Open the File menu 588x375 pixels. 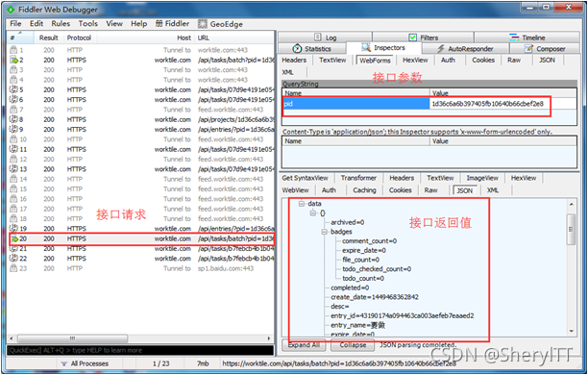point(15,24)
